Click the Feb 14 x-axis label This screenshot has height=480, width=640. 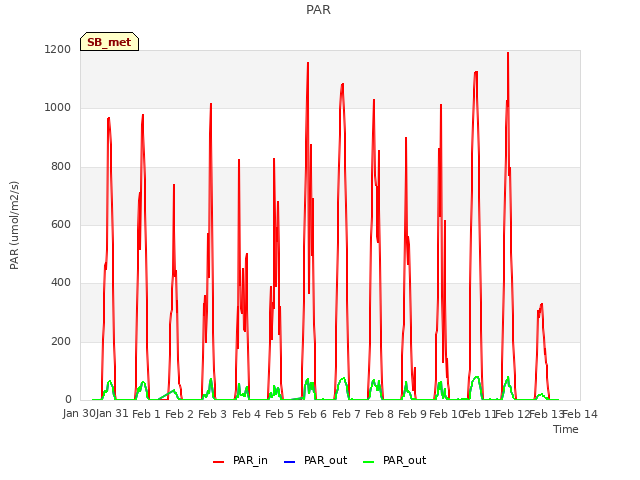point(580,414)
